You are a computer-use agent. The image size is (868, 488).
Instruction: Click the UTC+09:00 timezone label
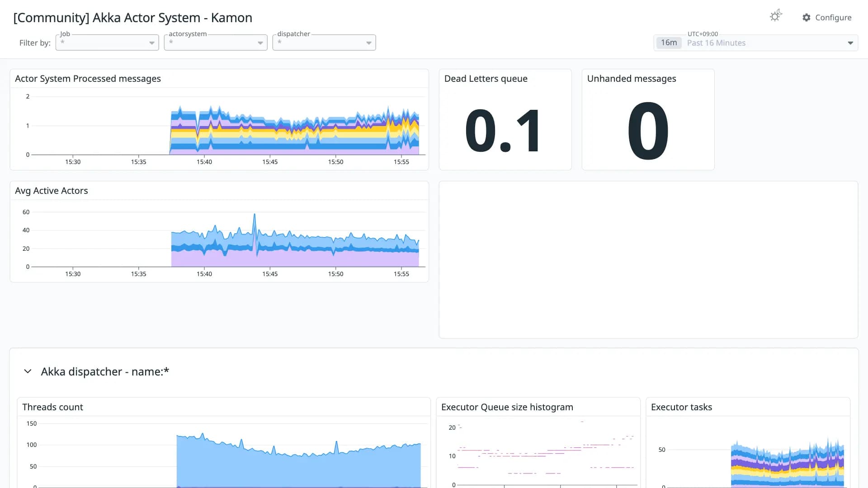(703, 34)
